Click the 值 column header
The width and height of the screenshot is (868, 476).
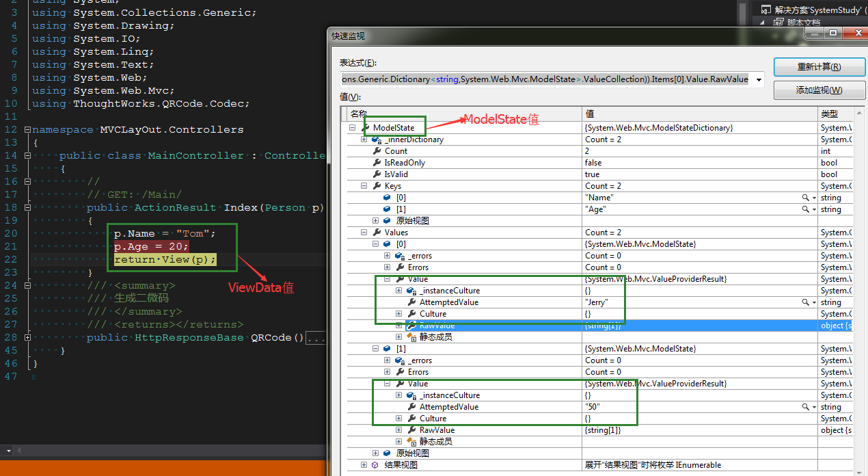pos(700,114)
